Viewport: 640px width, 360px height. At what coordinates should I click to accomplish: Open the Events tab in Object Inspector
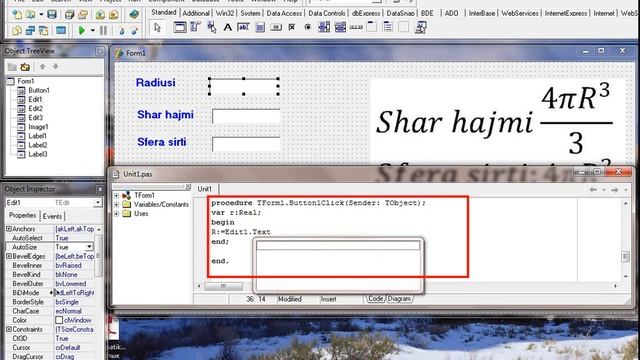[52, 216]
